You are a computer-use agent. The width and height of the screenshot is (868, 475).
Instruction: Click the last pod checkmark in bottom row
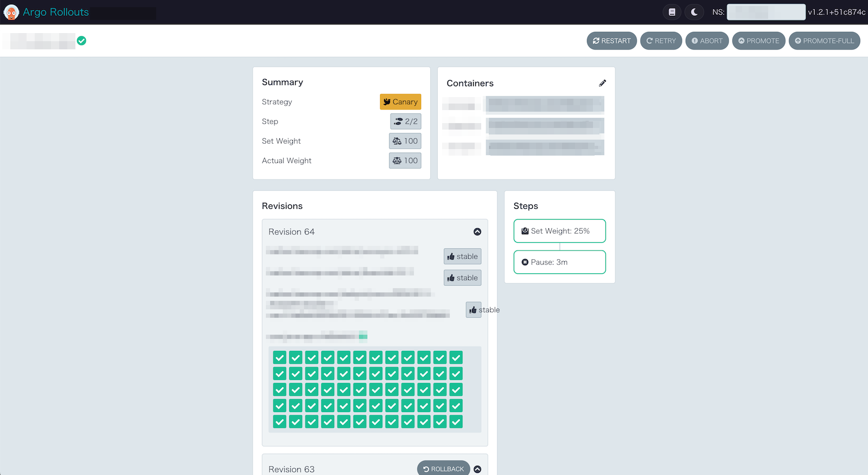(456, 421)
